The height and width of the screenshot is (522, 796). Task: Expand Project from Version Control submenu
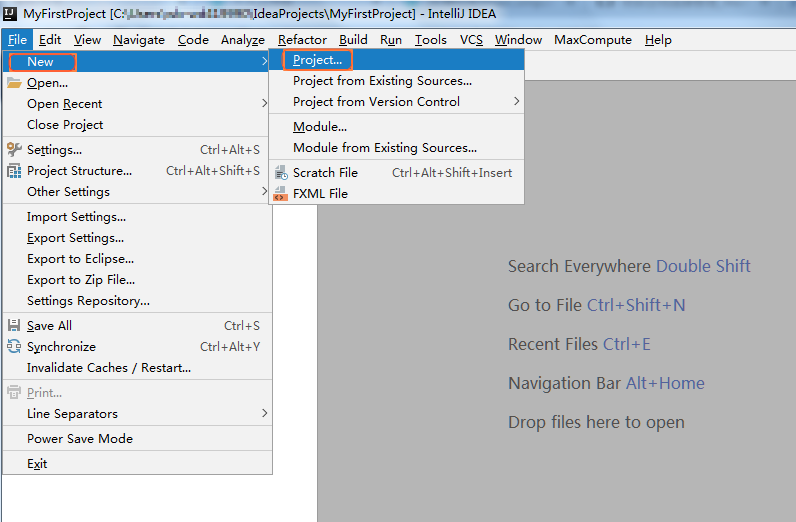pyautogui.click(x=376, y=102)
